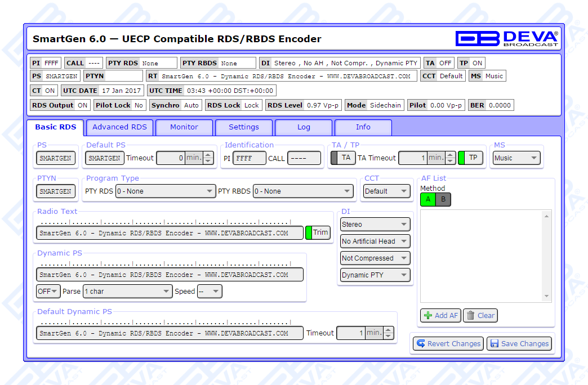Click the Save Changes floppy disk icon

[x=493, y=344]
